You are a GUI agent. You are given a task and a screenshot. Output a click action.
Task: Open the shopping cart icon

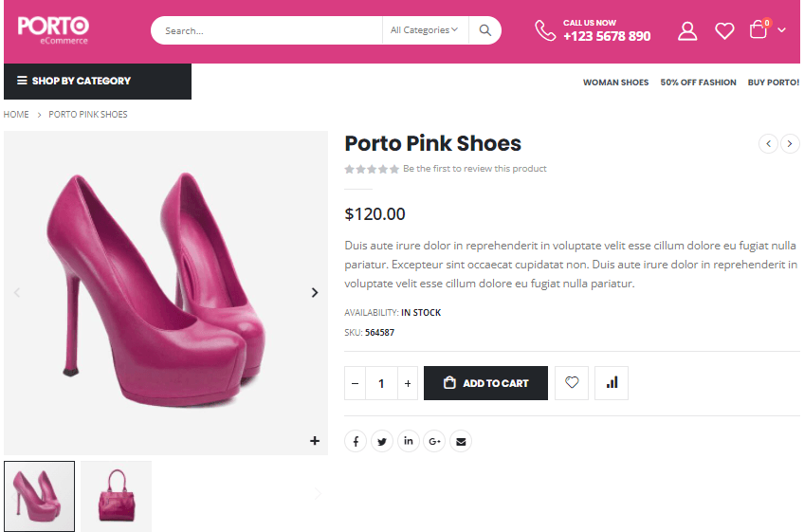click(x=758, y=30)
